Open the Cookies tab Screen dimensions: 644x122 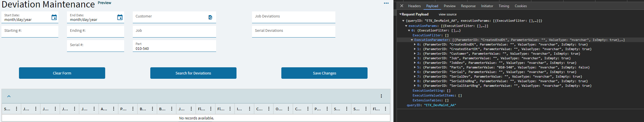[520, 6]
